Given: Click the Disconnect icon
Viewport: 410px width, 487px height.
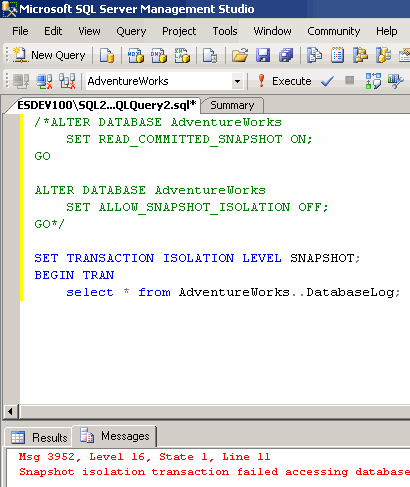Looking at the screenshot, I should tap(44, 81).
